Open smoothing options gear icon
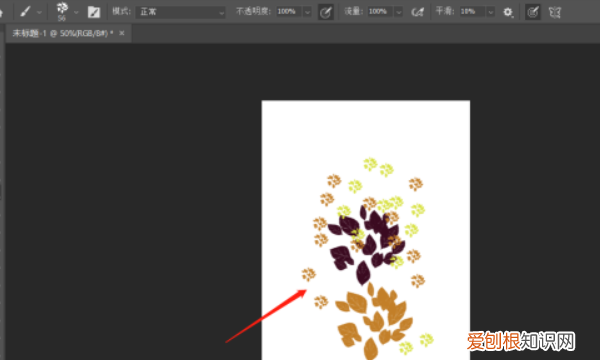Screen dimensions: 600x360 click(508, 12)
